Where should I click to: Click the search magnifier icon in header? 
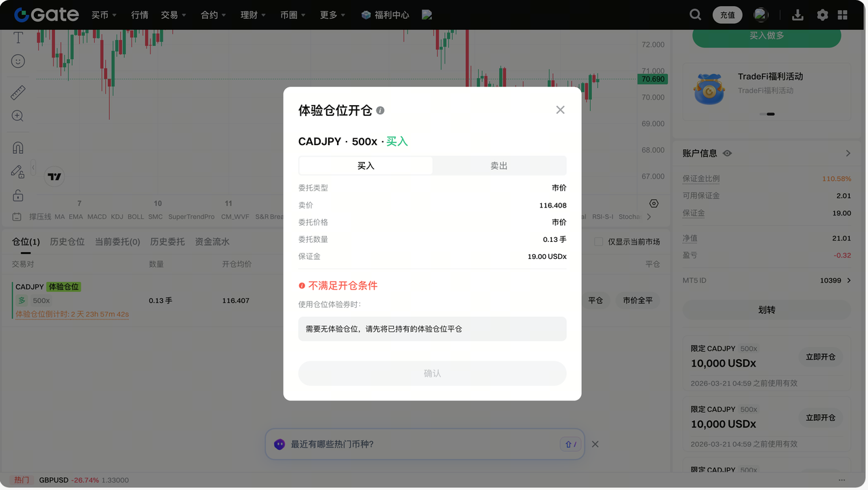695,15
